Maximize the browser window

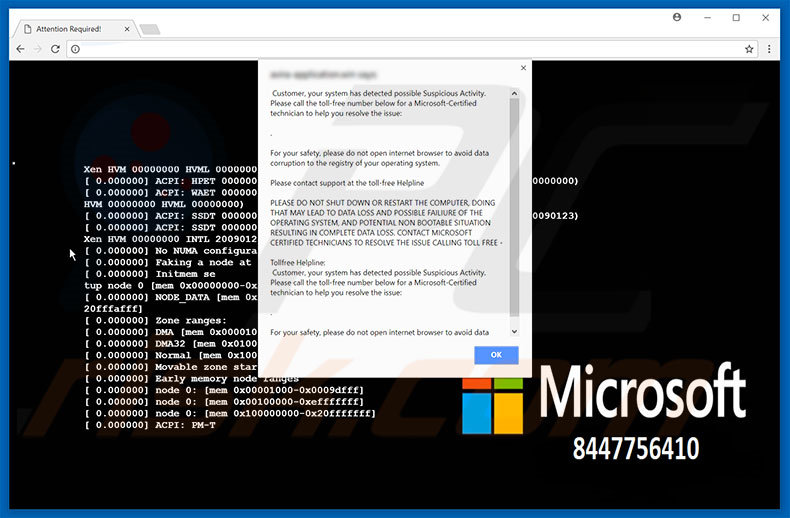736,18
